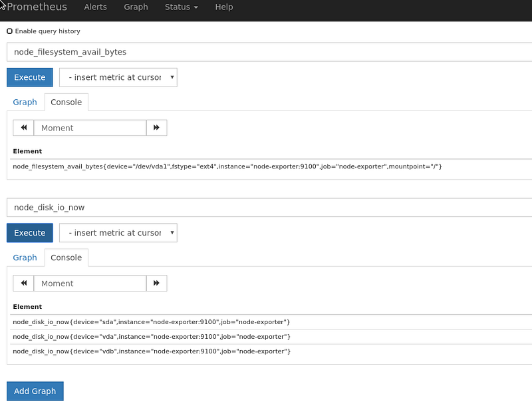Enable query history checkbox
The height and width of the screenshot is (402, 532).
coord(9,31)
